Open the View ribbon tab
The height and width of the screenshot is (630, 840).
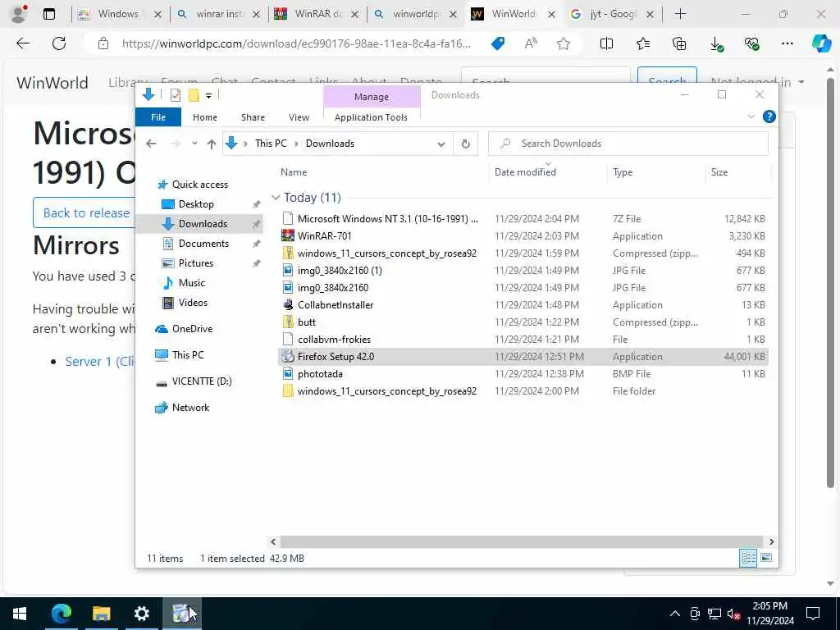[x=299, y=117]
